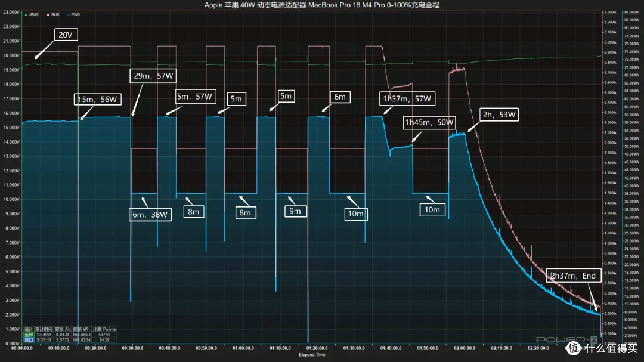
Task: Click the 00:30:00.0 time axis tick
Action: (132, 348)
